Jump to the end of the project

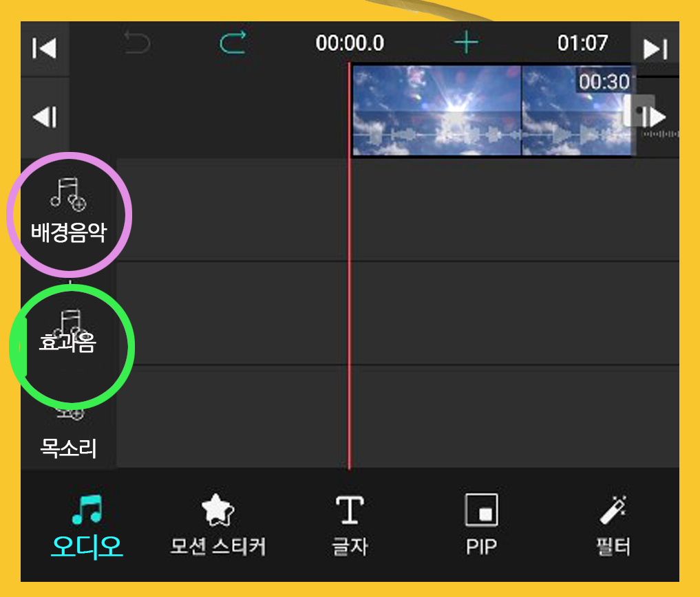655,48
